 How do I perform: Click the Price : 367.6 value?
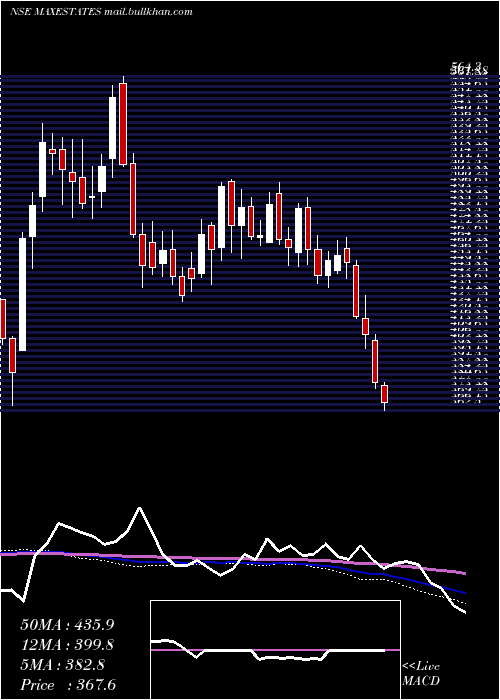pyautogui.click(x=68, y=685)
